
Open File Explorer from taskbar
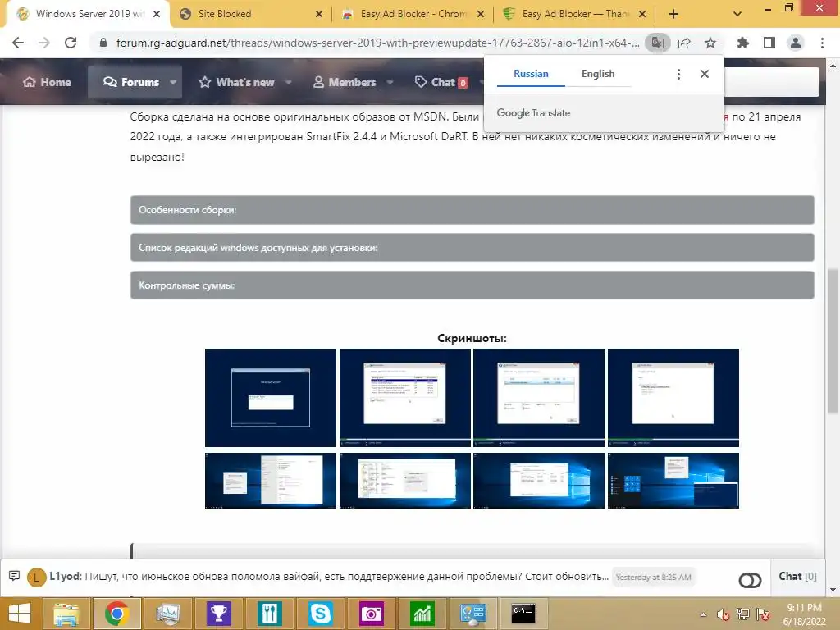click(x=66, y=614)
